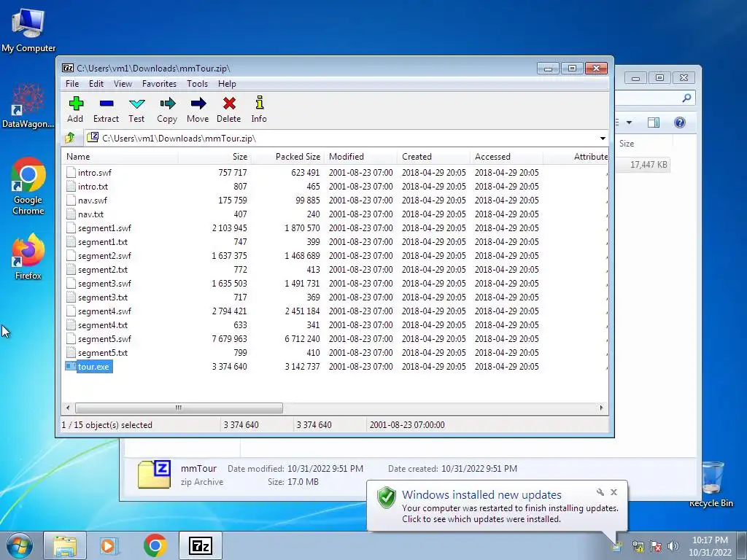
Task: Select segment4.swf file
Action: pyautogui.click(x=104, y=311)
